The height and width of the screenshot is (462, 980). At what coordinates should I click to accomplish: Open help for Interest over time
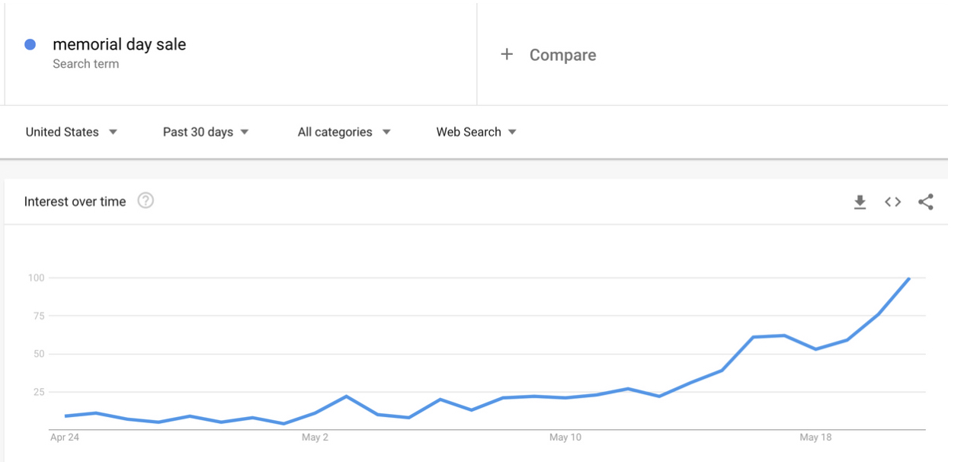tap(146, 201)
